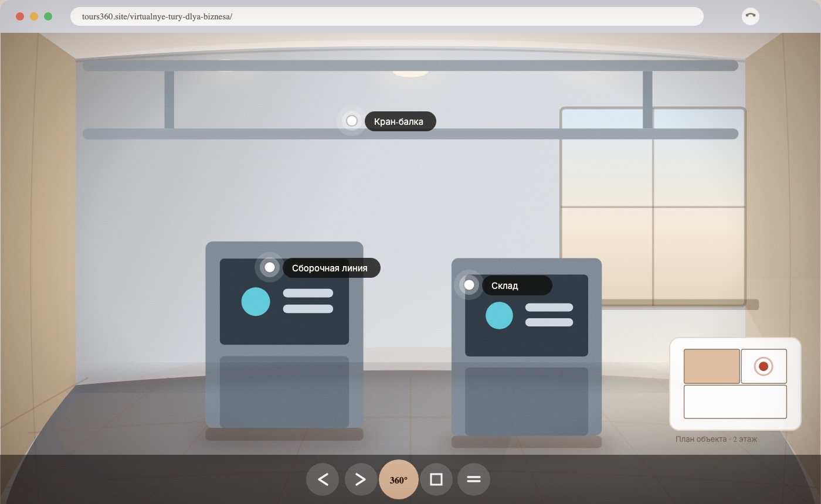Select the beige room on floor plan
Viewport: 821px width, 504px height.
point(712,366)
